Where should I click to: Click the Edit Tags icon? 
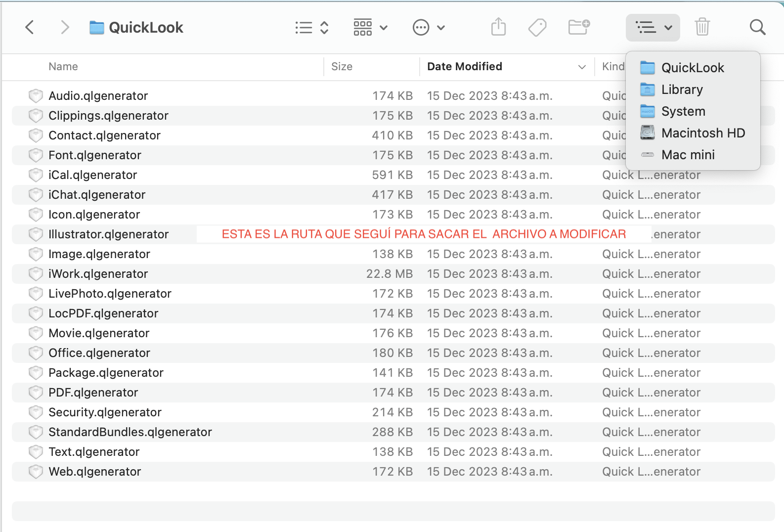click(x=537, y=27)
